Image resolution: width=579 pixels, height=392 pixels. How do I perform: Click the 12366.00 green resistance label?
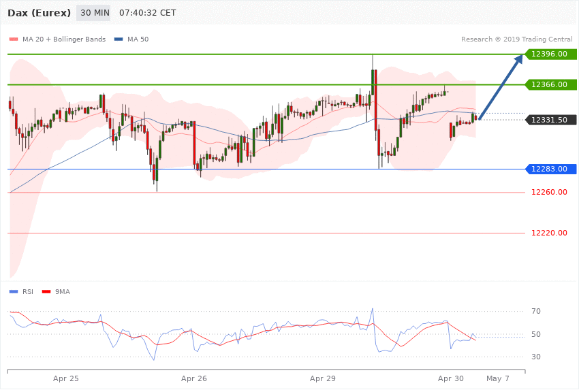550,85
